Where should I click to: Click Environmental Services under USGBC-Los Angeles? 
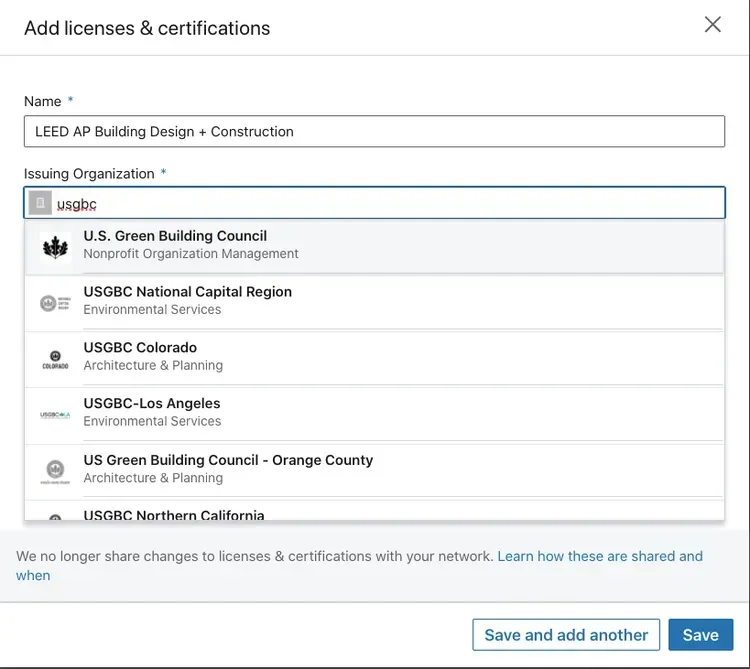point(152,421)
